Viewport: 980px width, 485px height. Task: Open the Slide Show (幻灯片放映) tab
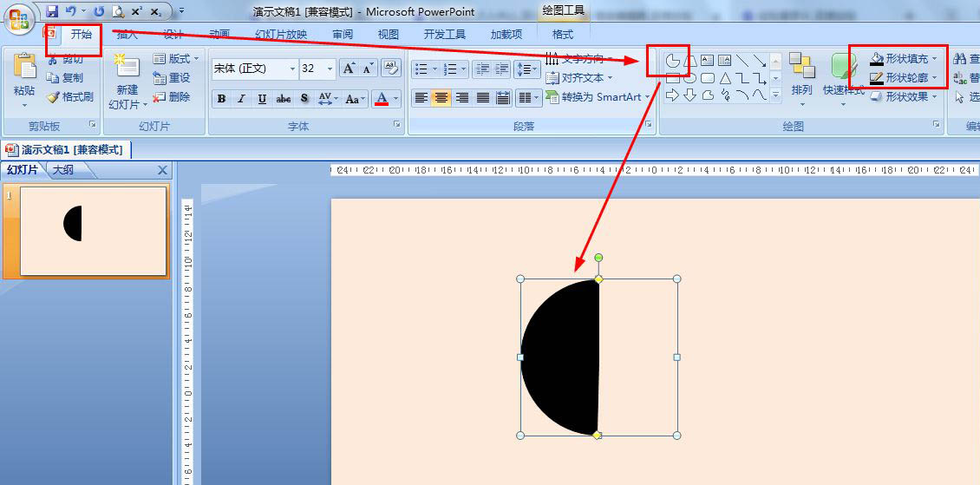click(281, 35)
